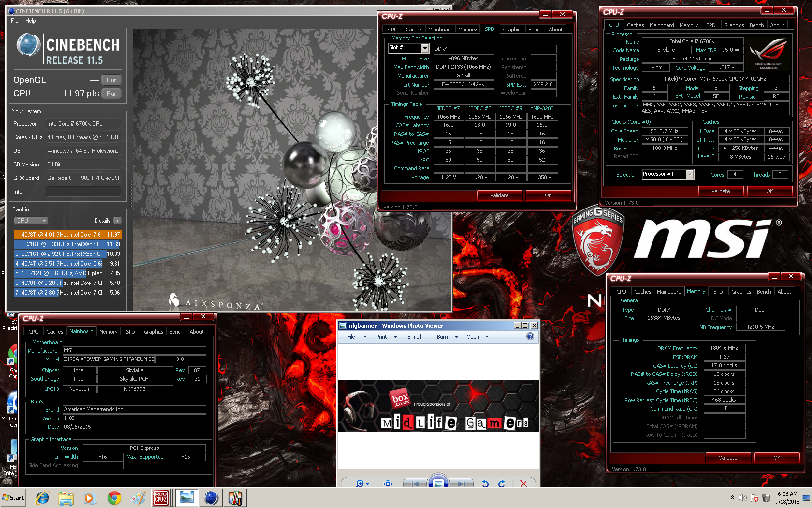Select ranking row '1. 4C/8T @ 4.01 GHz'
Image resolution: width=812 pixels, height=508 pixels.
(x=68, y=235)
